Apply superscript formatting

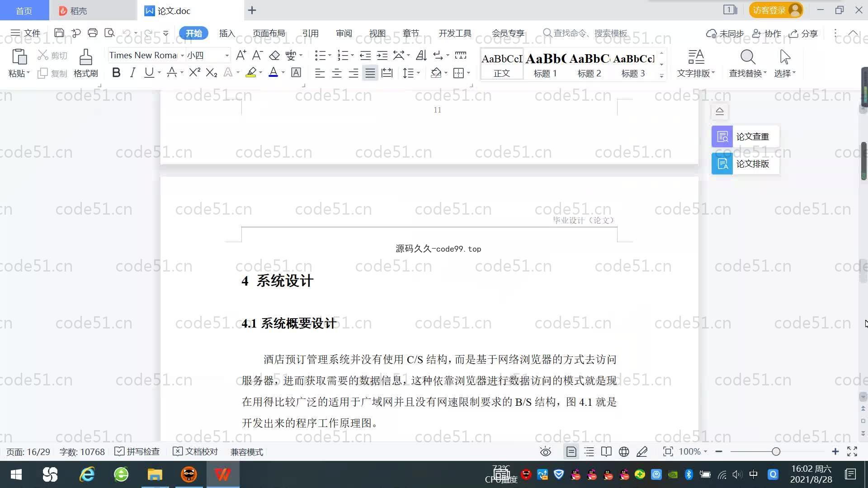tap(195, 72)
